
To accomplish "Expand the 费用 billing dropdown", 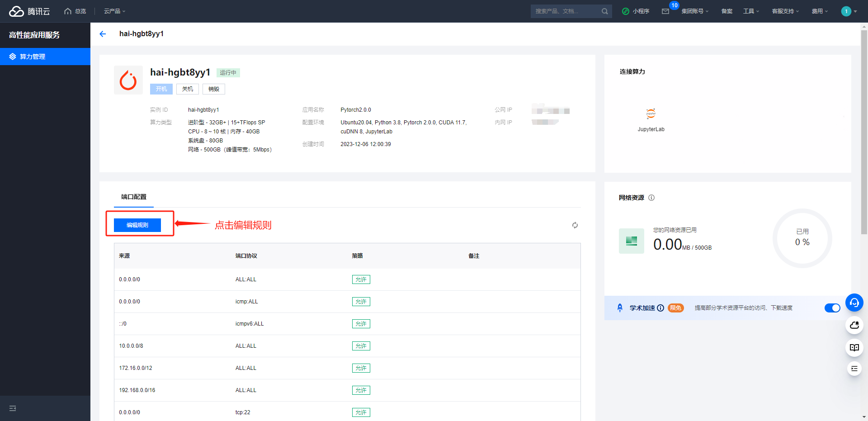I will [x=820, y=11].
